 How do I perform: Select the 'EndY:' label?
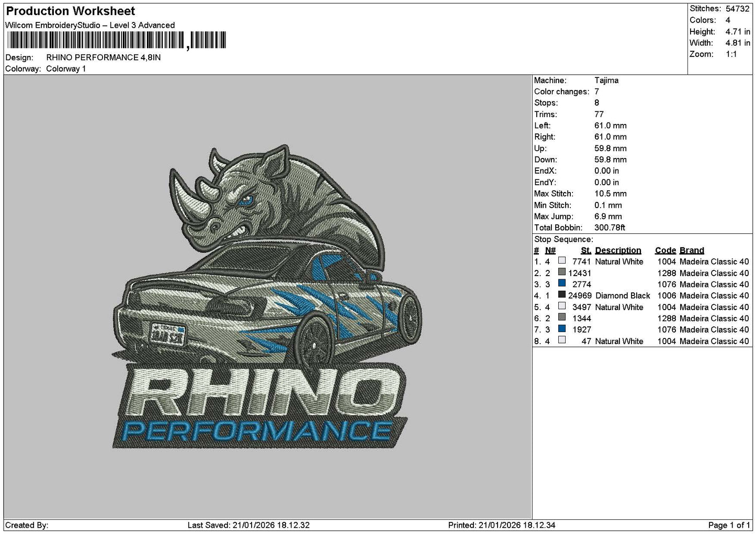(545, 183)
